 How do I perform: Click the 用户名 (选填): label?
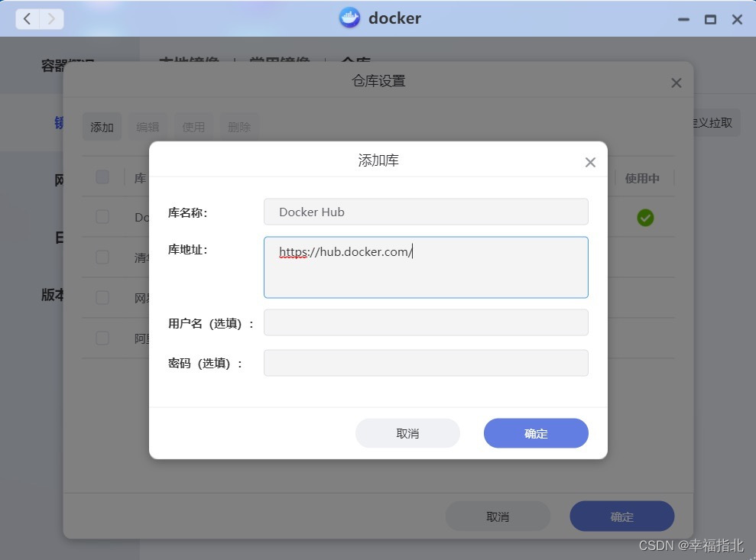pos(211,323)
